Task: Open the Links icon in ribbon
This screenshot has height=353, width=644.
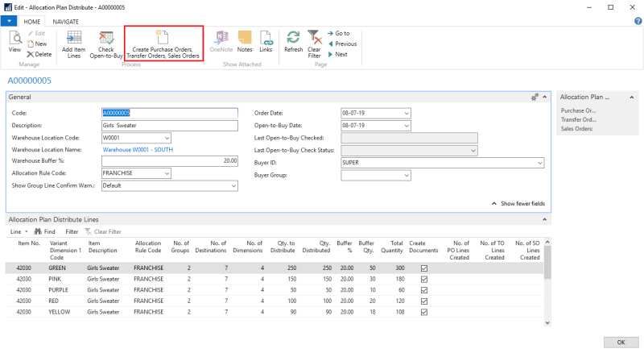Action: [266, 41]
